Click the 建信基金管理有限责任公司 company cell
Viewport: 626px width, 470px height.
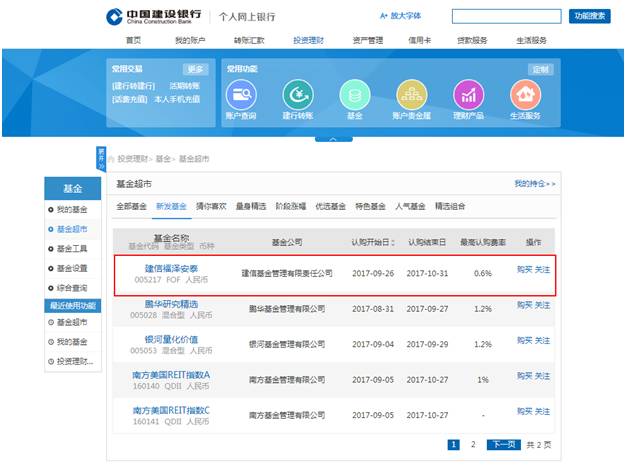(287, 274)
